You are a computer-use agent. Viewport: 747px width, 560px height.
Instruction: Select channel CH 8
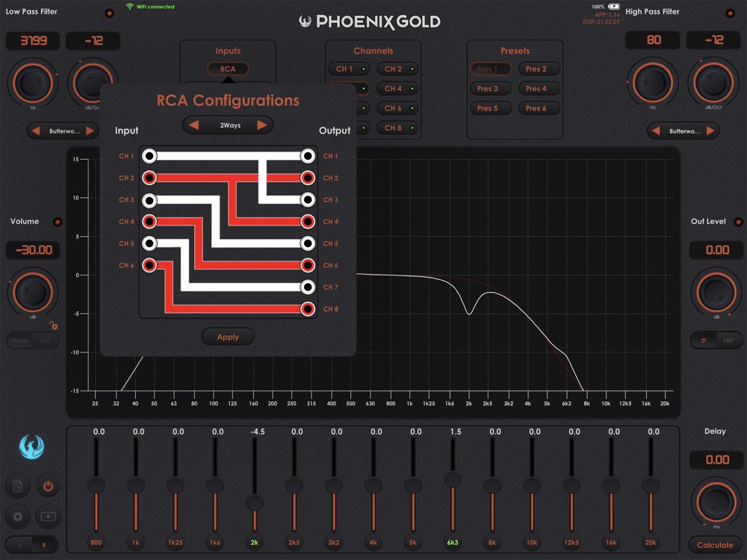point(398,128)
